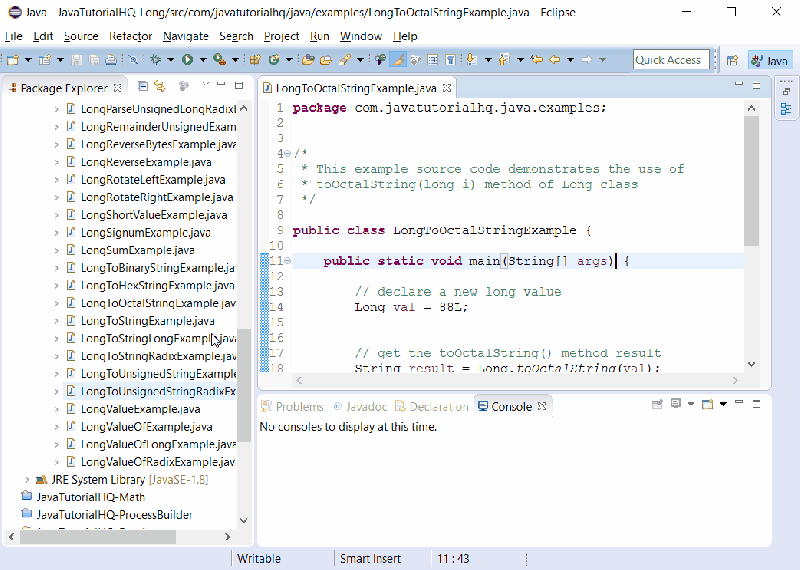Open Back navigation history dropdown arrow
Screen dimensions: 800x570
tap(570, 60)
